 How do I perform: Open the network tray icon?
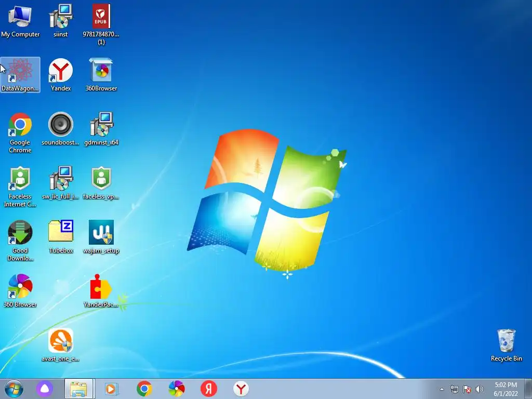pos(454,389)
